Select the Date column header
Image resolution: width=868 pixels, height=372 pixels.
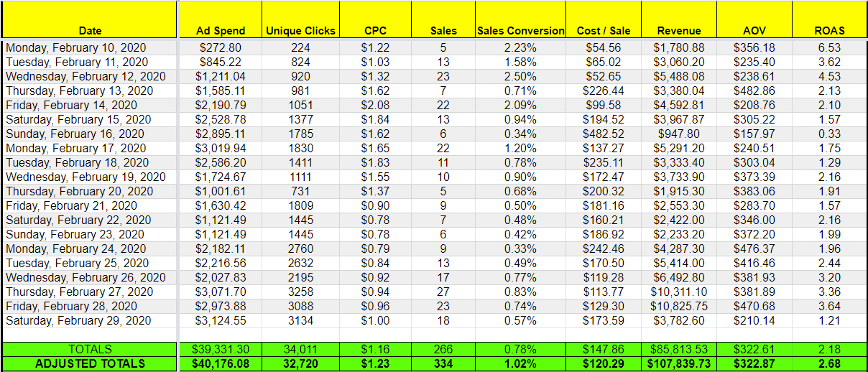click(x=90, y=20)
